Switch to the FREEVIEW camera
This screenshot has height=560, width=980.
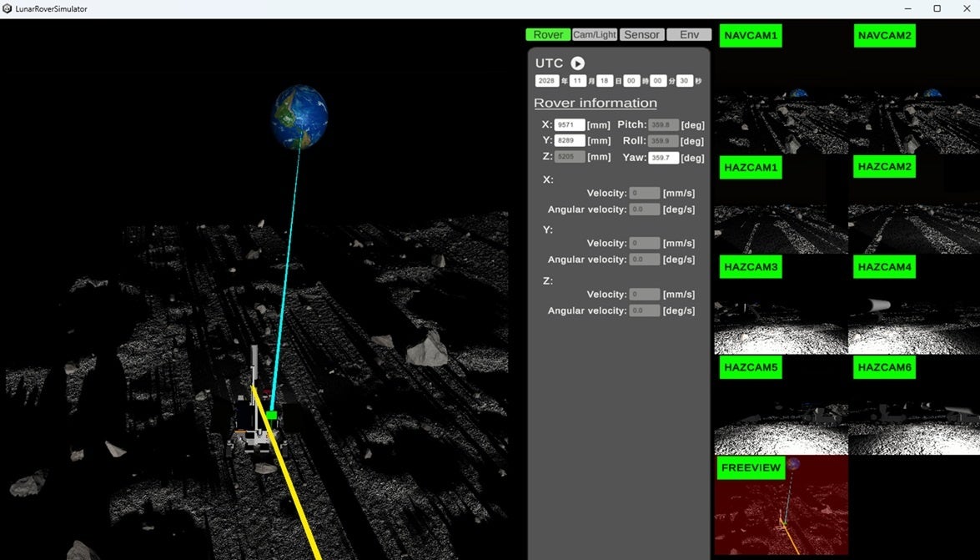point(751,467)
